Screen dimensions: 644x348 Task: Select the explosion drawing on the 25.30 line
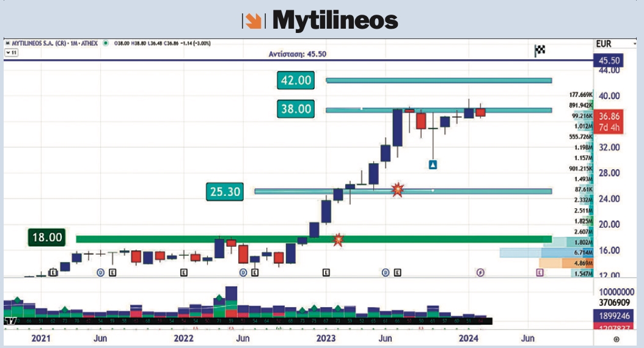tap(398, 190)
